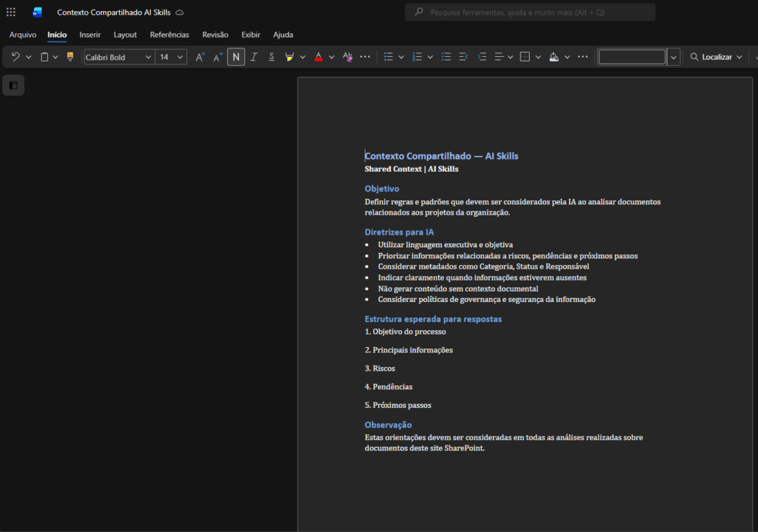Click the Paste clipboard icon
The width and height of the screenshot is (758, 532).
pos(44,57)
